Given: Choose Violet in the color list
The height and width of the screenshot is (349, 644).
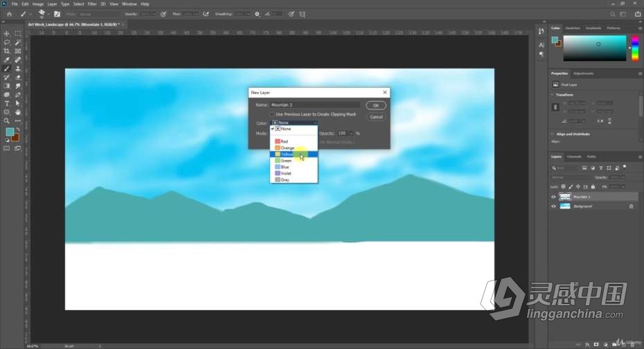Looking at the screenshot, I should [x=294, y=173].
